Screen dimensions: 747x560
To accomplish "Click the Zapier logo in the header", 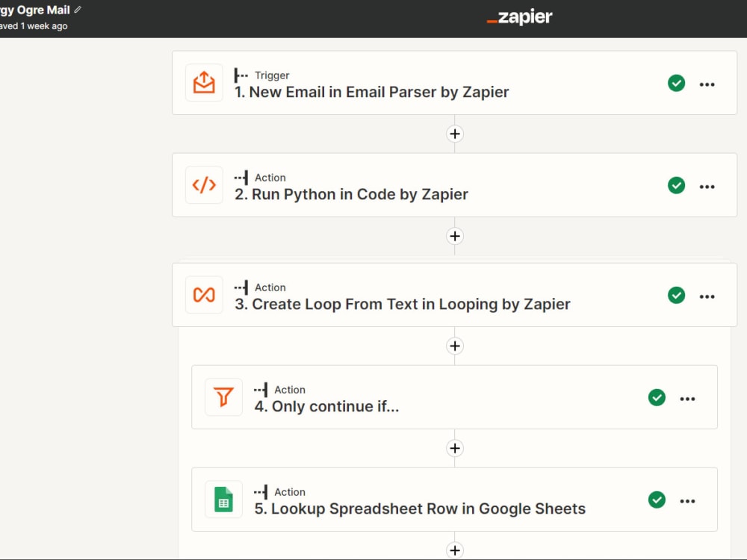I will (519, 17).
